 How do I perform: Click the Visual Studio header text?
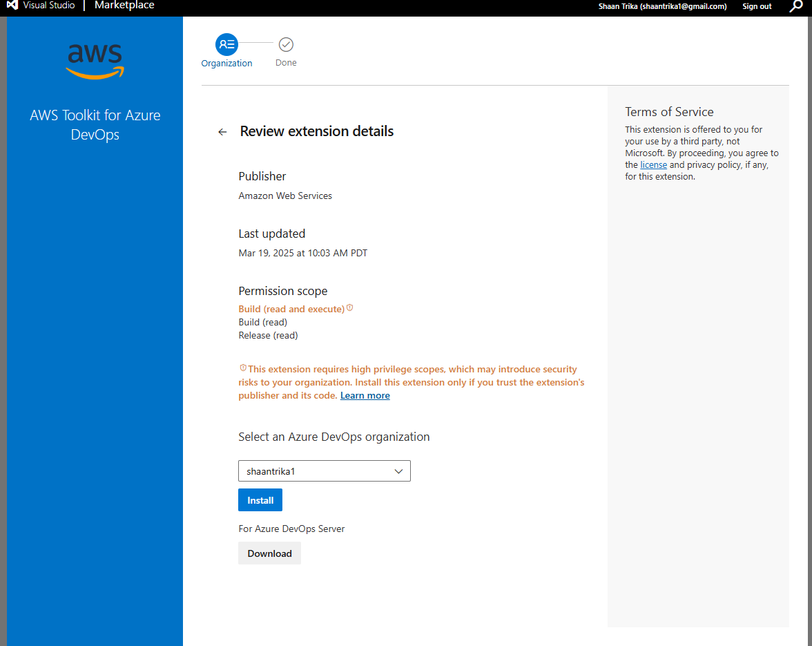pyautogui.click(x=48, y=5)
